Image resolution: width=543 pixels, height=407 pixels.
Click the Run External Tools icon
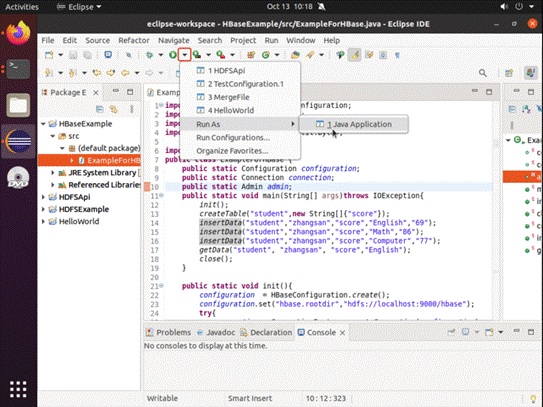click(x=221, y=55)
